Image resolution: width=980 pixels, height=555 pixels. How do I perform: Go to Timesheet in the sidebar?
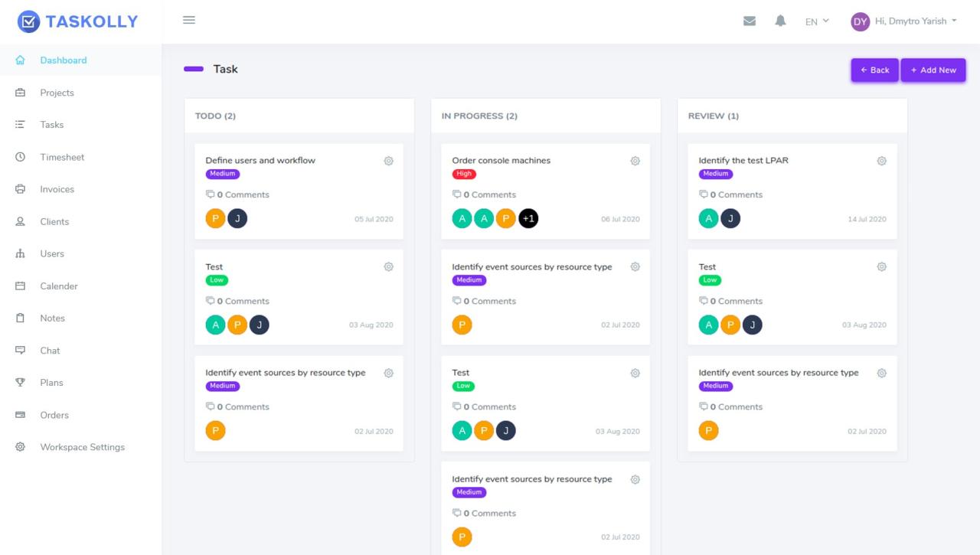click(x=62, y=157)
